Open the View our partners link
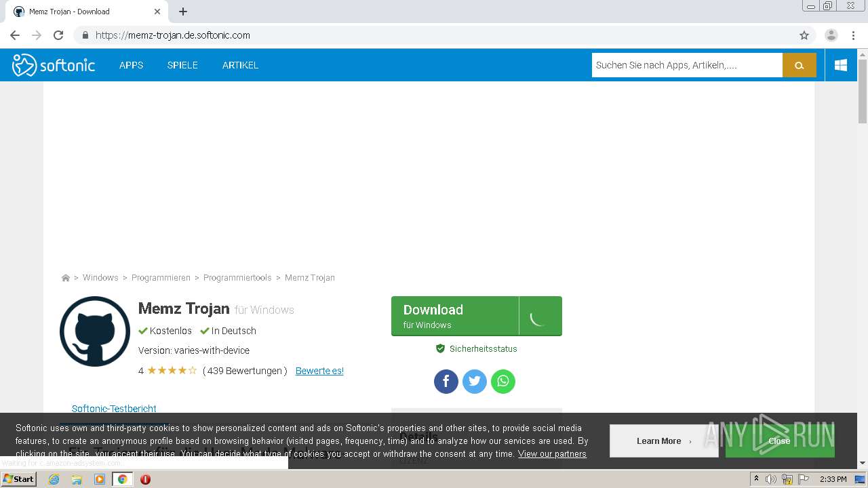The image size is (868, 488). tap(552, 454)
